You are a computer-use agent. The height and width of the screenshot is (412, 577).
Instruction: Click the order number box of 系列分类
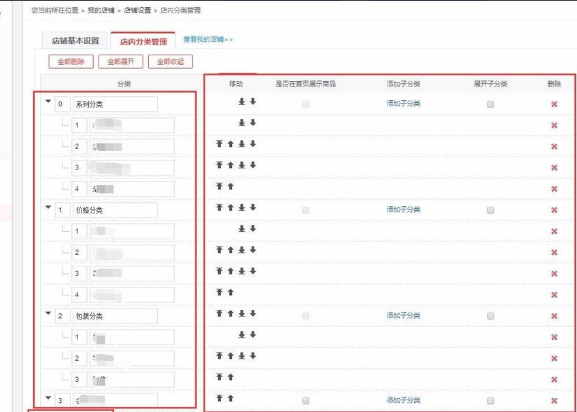pyautogui.click(x=63, y=104)
